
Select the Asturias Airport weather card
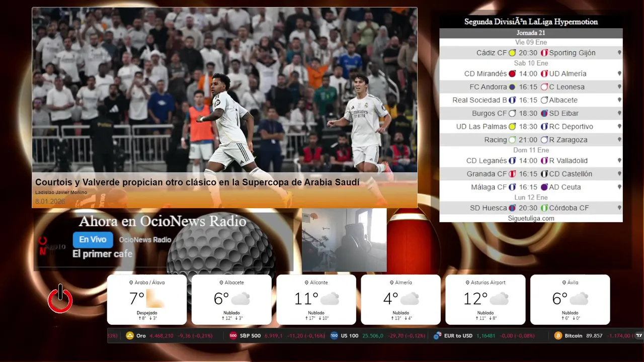pos(486,300)
